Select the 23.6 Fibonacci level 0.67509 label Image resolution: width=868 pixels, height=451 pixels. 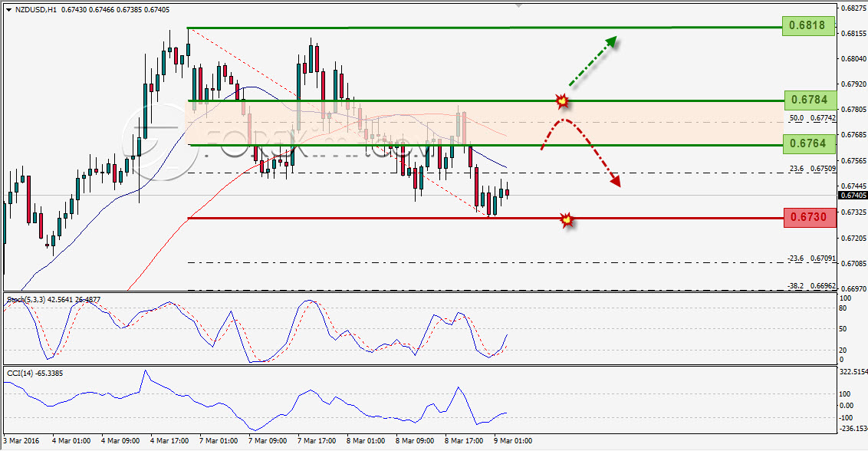[813, 169]
